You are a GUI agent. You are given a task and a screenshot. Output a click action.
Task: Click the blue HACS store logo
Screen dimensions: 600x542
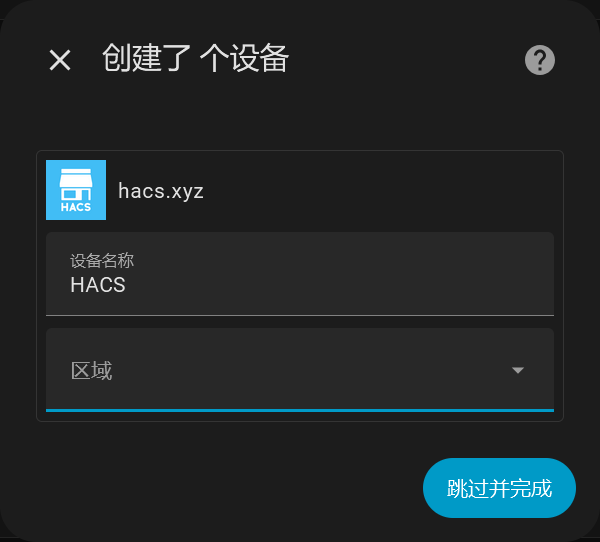(x=76, y=190)
